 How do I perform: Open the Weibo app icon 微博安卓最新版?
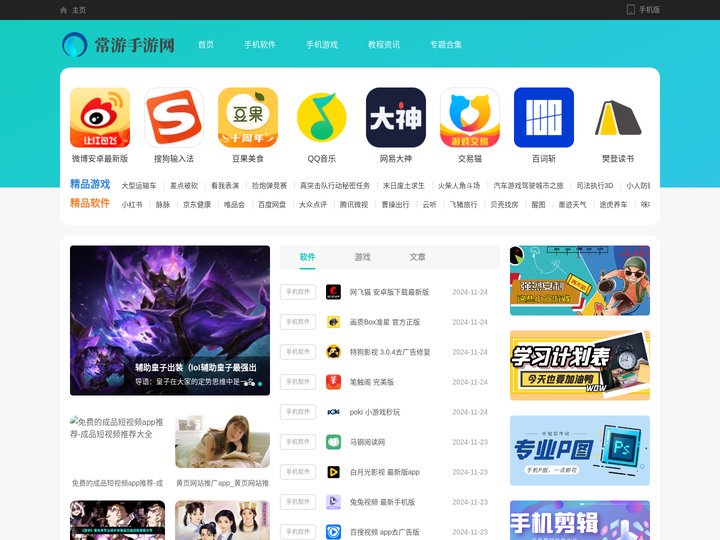point(100,118)
